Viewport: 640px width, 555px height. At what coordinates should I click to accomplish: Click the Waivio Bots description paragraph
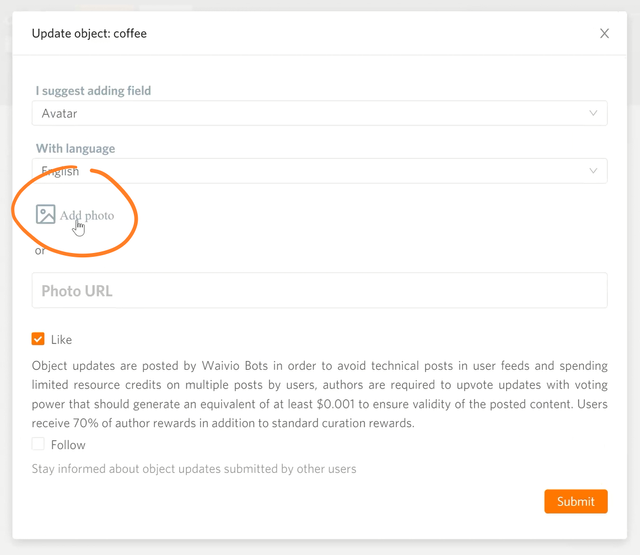[x=320, y=394]
